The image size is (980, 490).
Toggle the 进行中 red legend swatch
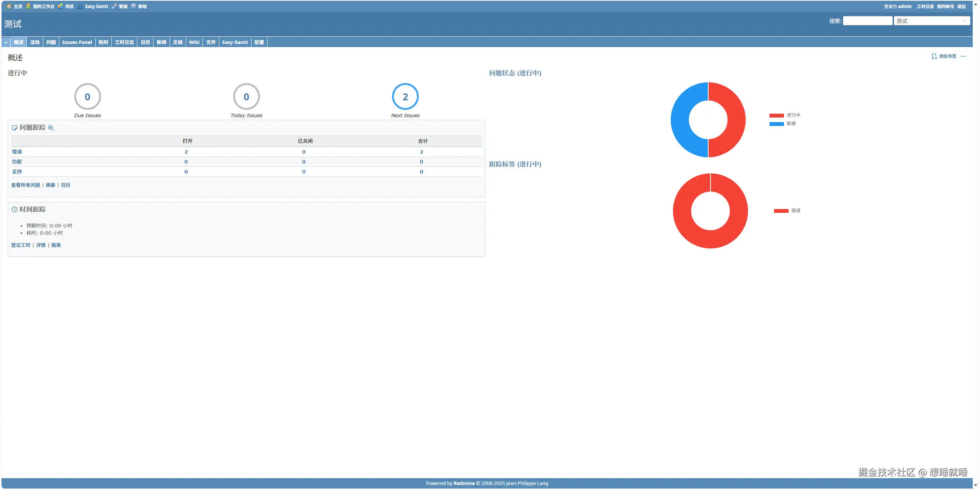point(776,115)
